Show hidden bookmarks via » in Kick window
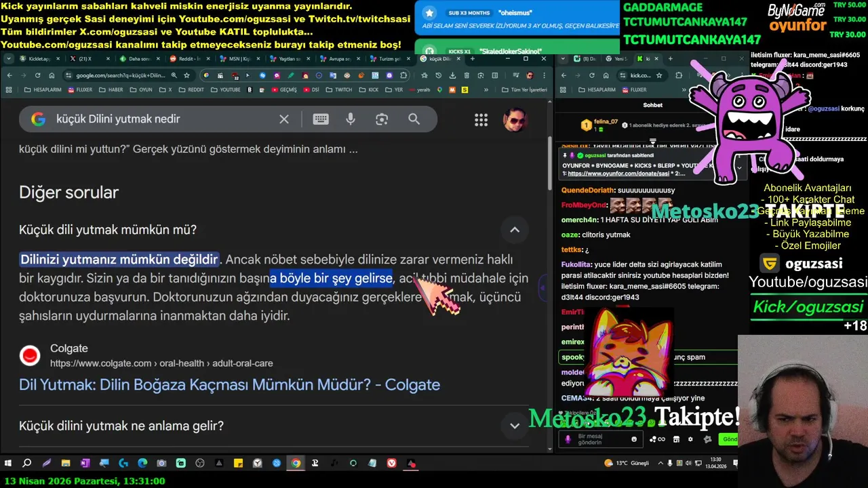Viewport: 868px width, 488px height. click(684, 89)
